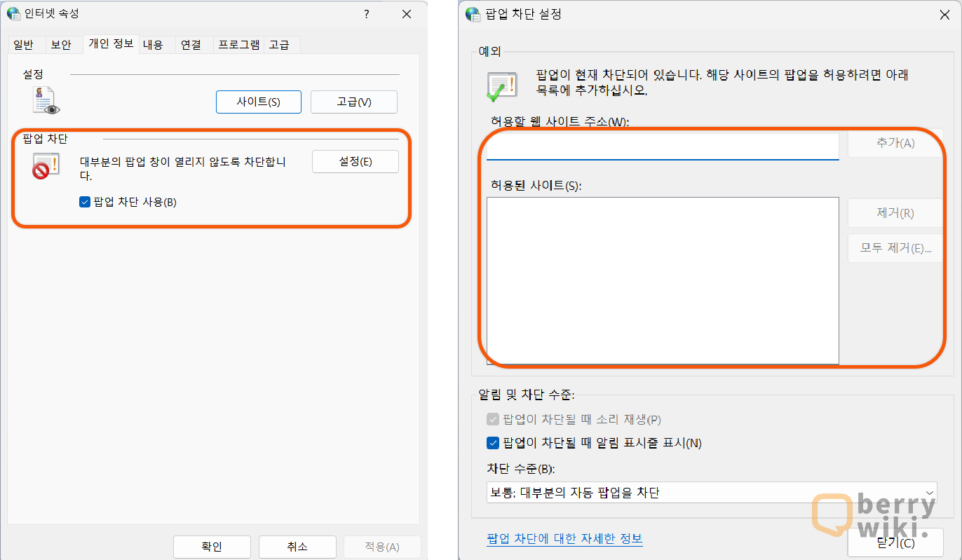The width and height of the screenshot is (962, 560).
Task: Click the 닫기(C) button
Action: coord(895,542)
